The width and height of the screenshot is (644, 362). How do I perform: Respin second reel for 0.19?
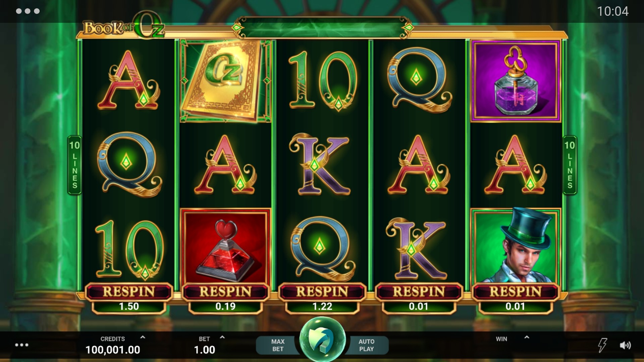point(226,298)
